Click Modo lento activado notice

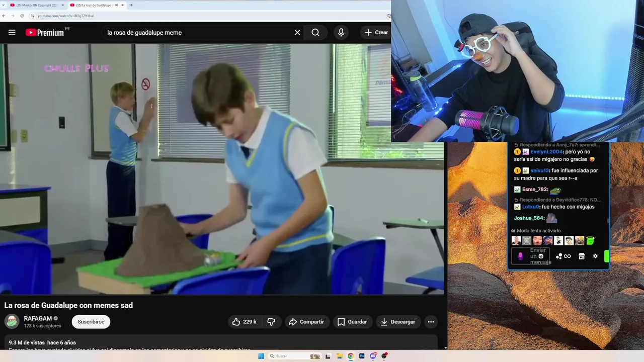coord(535,231)
